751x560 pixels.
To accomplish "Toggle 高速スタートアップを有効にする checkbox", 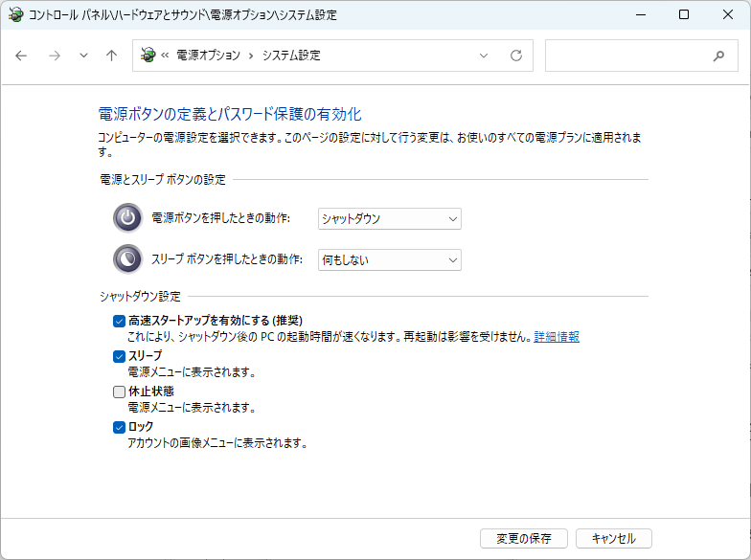I will coord(120,321).
